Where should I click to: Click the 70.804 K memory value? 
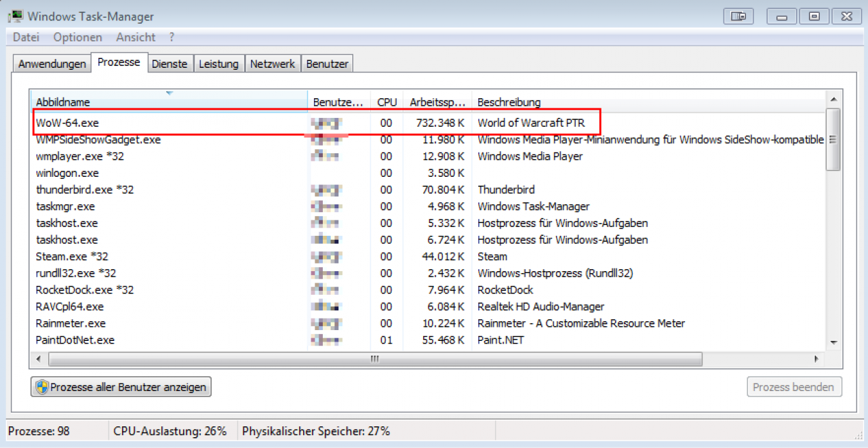tap(443, 190)
